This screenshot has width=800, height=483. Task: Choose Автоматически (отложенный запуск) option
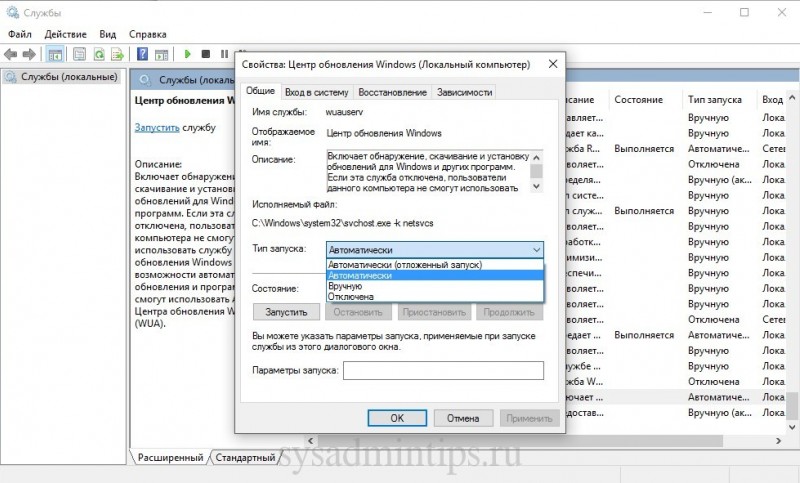435,265
